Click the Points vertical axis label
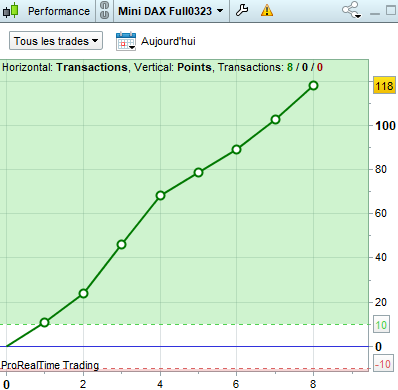Viewport: 398px width, 390px height. 194,67
